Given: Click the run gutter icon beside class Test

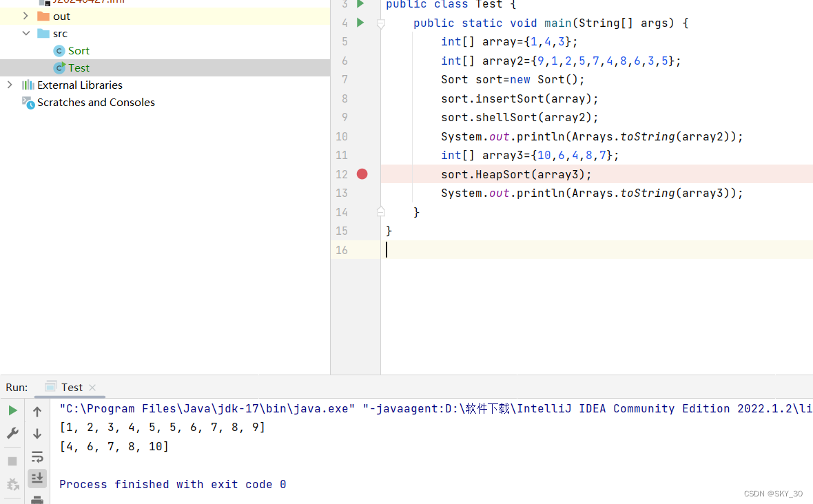Looking at the screenshot, I should tap(360, 4).
